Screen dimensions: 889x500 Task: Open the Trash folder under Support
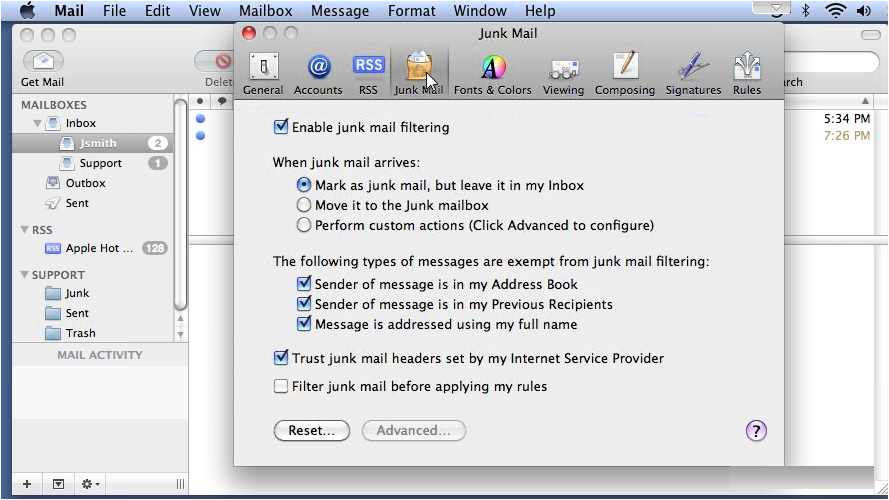92,333
